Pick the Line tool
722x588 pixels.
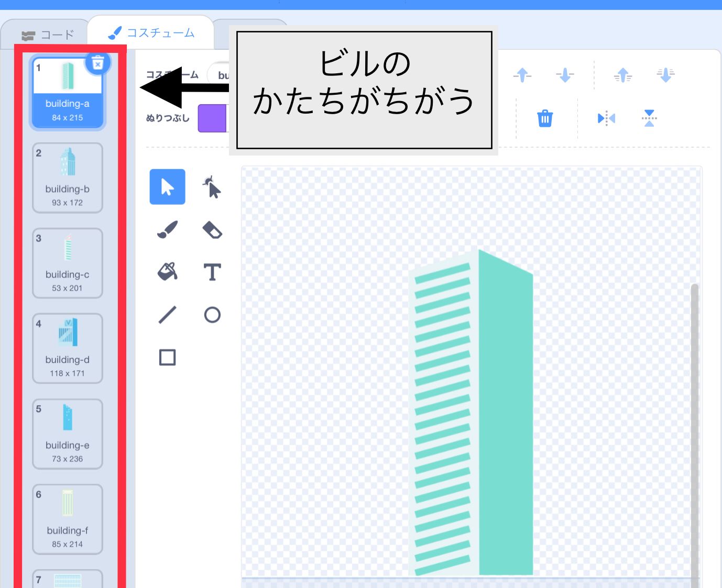coord(167,314)
